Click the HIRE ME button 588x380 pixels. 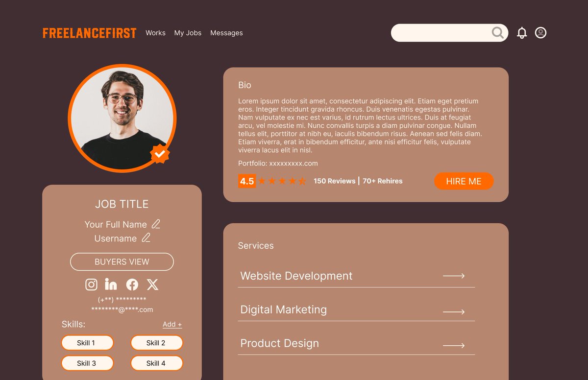click(x=464, y=181)
